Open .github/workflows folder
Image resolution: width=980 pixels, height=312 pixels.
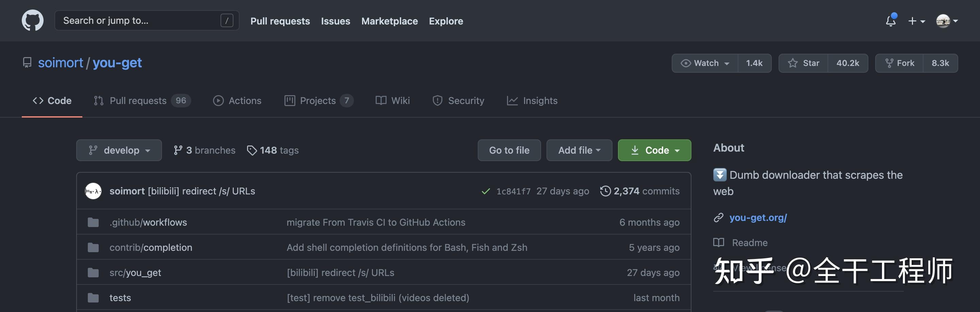(148, 222)
